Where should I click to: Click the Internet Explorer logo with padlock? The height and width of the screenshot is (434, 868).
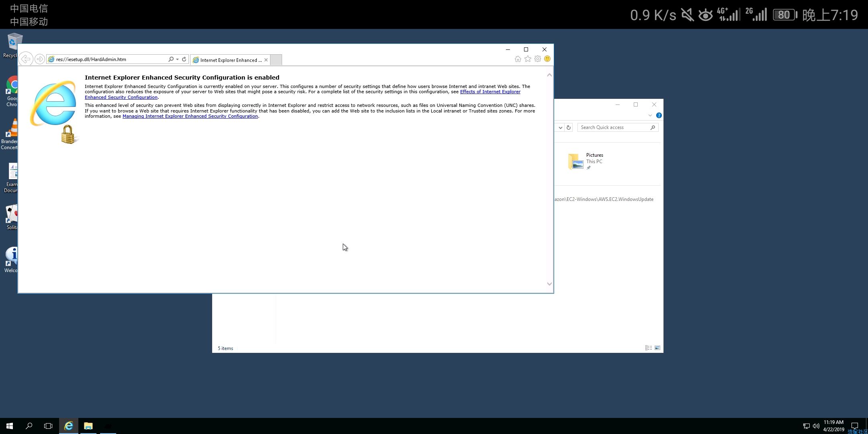[x=54, y=112]
